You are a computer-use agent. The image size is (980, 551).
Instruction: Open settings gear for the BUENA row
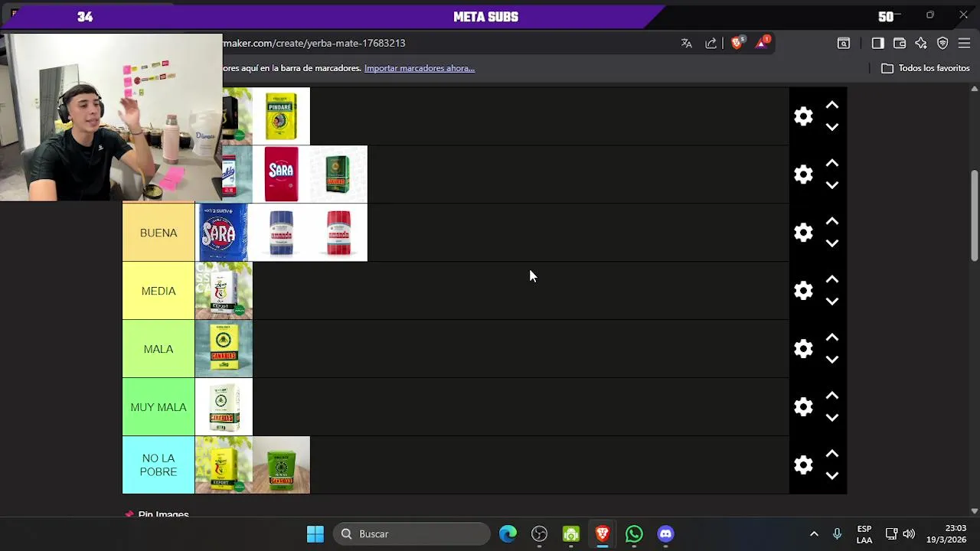tap(803, 233)
